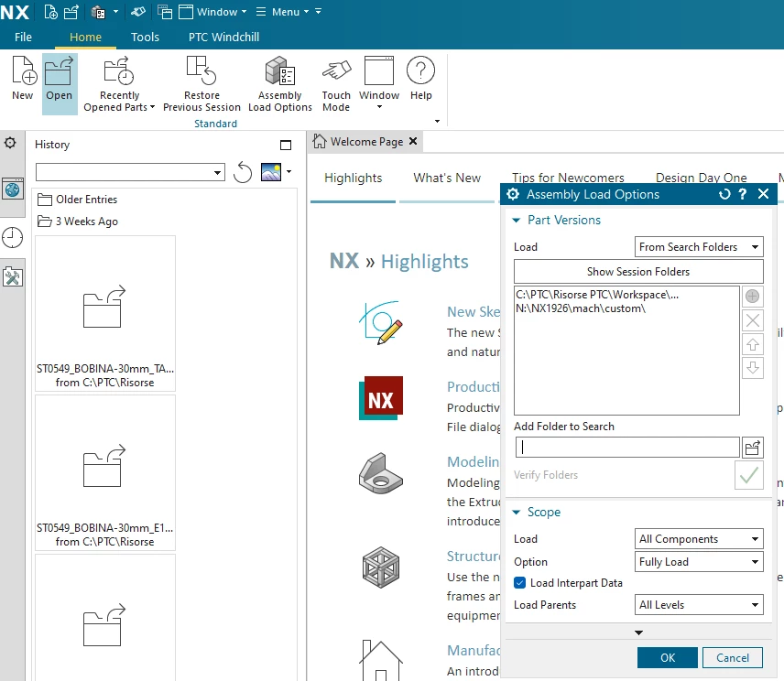Click the move folder down arrow

(x=753, y=368)
